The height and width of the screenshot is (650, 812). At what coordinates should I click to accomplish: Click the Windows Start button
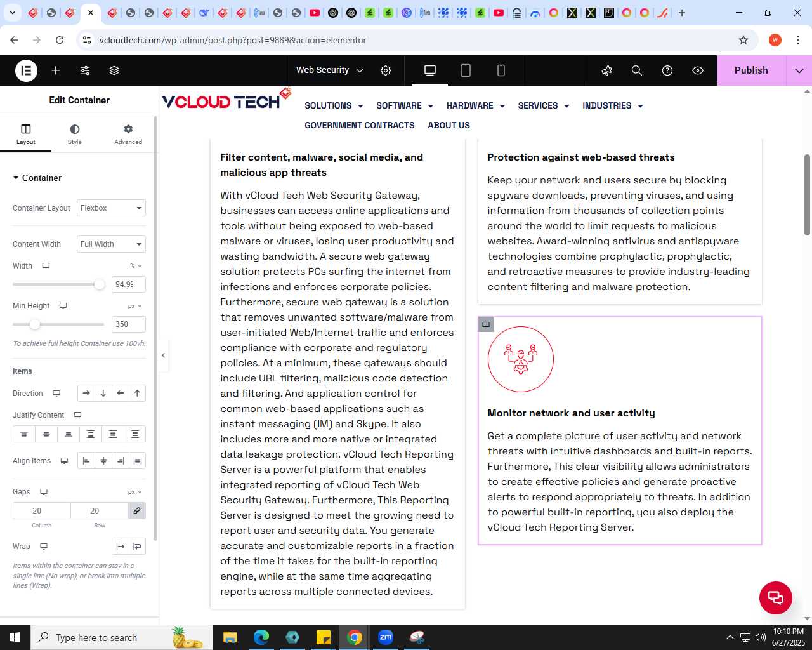[15, 637]
